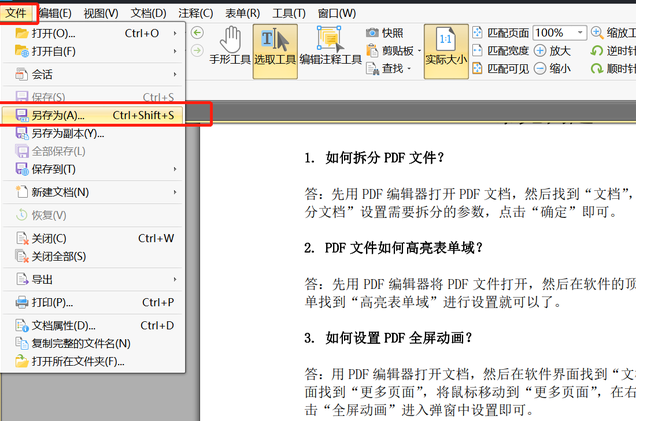Click the printer icon beside 打印(P)
This screenshot has height=421, width=645.
click(21, 302)
